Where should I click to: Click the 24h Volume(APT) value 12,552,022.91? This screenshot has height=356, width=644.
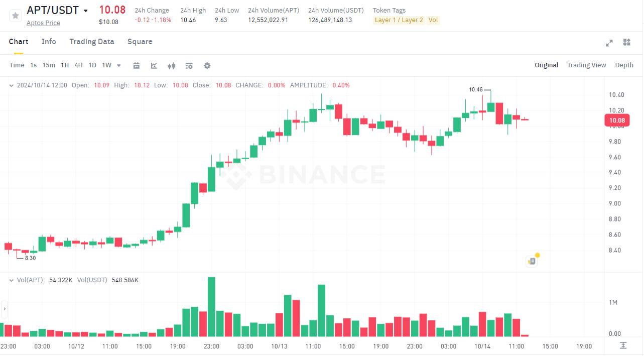268,20
